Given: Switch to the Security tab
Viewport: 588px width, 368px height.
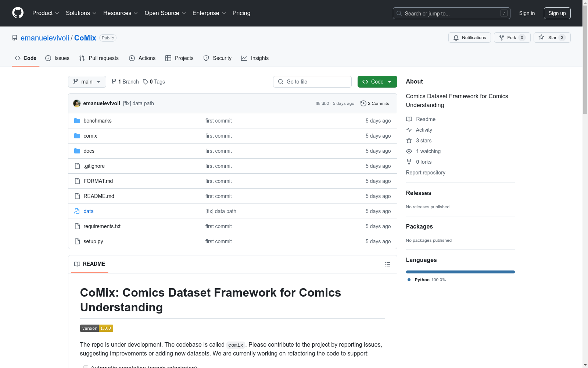Looking at the screenshot, I should [218, 58].
